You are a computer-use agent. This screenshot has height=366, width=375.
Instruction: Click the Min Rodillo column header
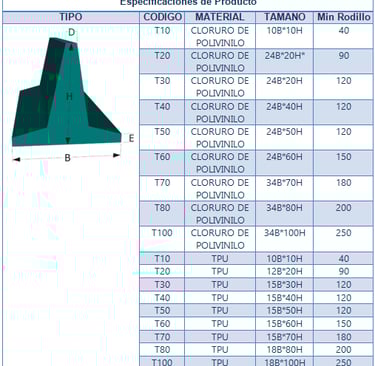tap(343, 17)
